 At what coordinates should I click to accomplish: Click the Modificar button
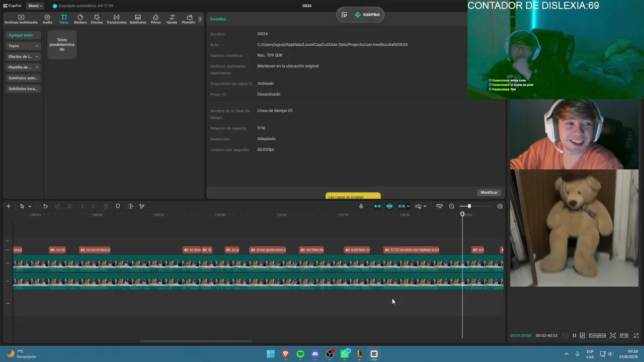(x=489, y=193)
